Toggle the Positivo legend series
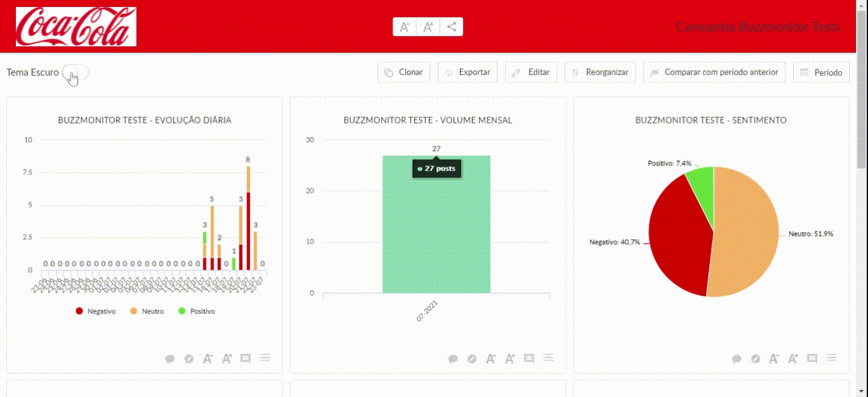 (197, 311)
